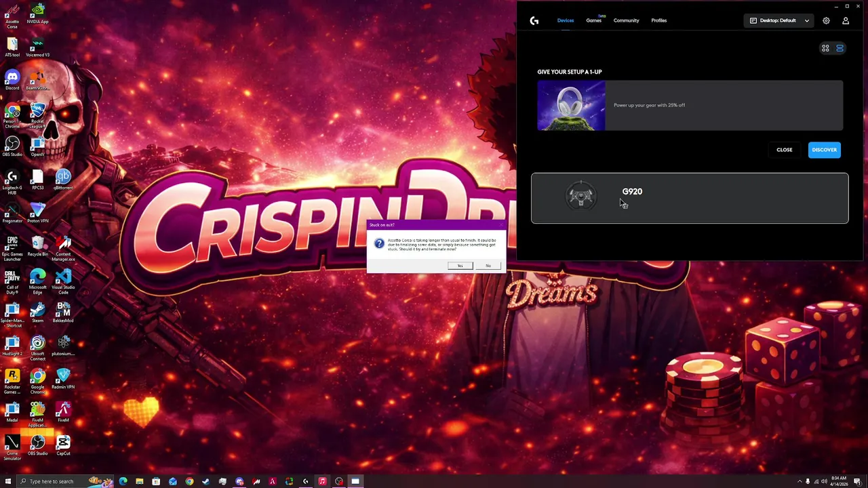868x488 pixels.
Task: Open File Explorer from the taskbar
Action: coord(140,481)
